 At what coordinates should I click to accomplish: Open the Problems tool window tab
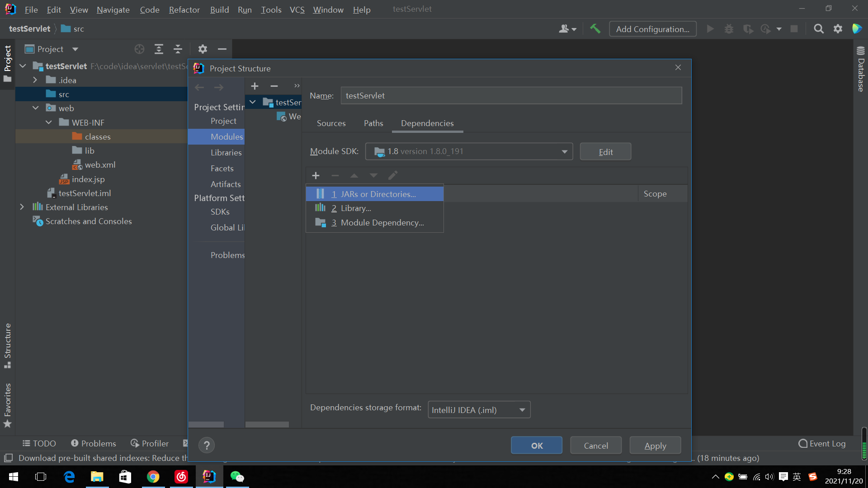94,444
